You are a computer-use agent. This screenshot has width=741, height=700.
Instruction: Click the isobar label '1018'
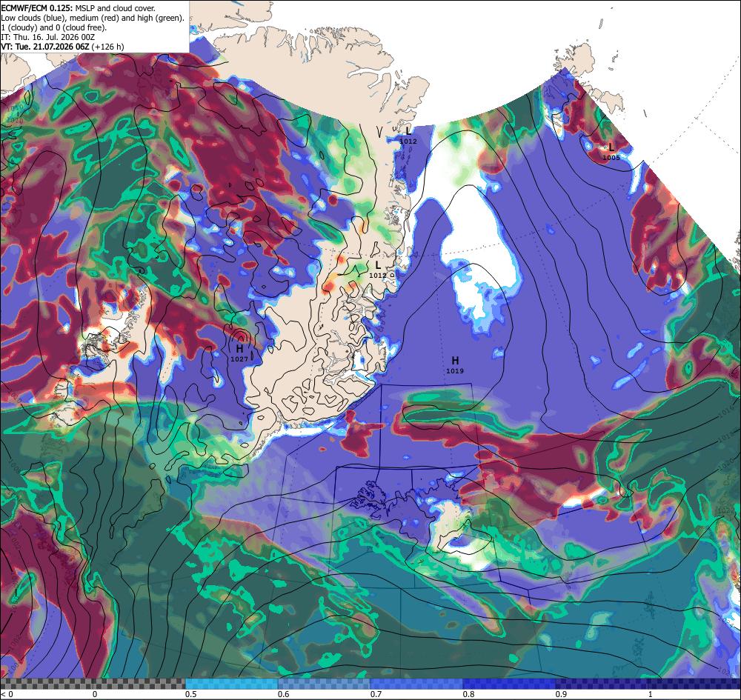[x=727, y=436]
